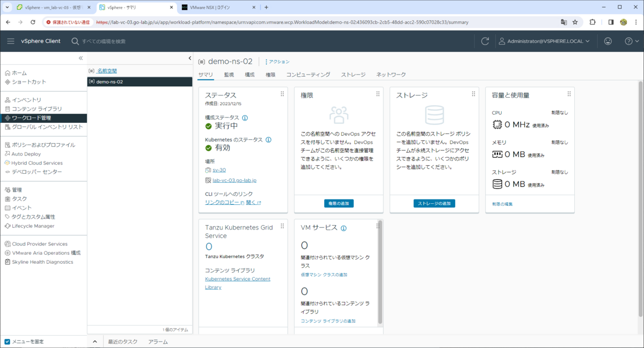
Task: Click the ステータス card drag handle
Action: pyautogui.click(x=282, y=94)
